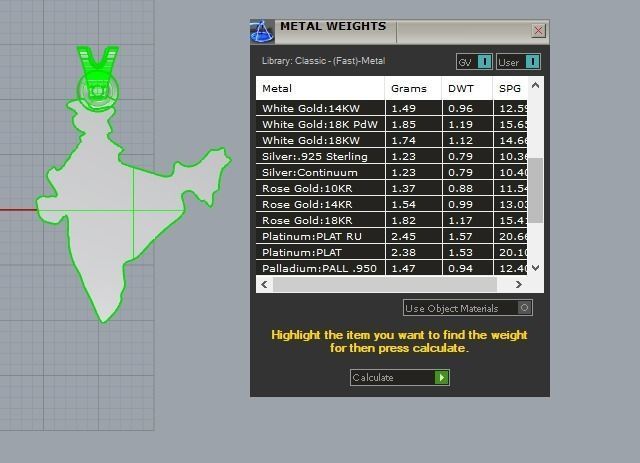This screenshot has height=463, width=640.
Task: Select the White Gold:18KW row
Action: pyautogui.click(x=391, y=140)
